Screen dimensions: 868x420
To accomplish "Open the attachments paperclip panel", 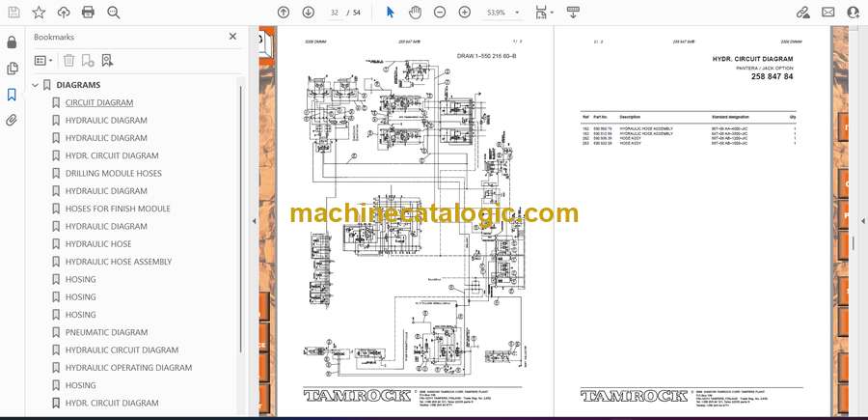I will coord(12,121).
